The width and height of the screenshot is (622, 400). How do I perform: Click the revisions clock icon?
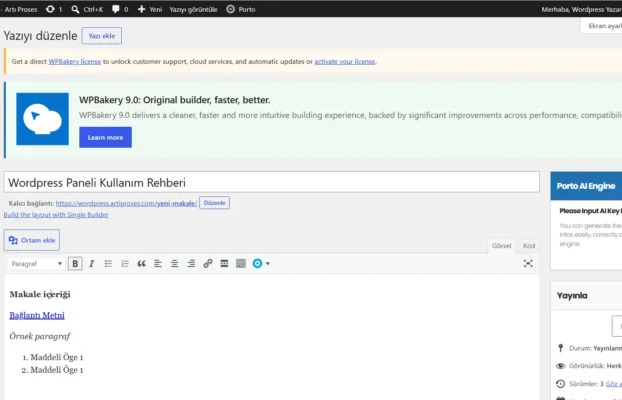click(x=561, y=384)
